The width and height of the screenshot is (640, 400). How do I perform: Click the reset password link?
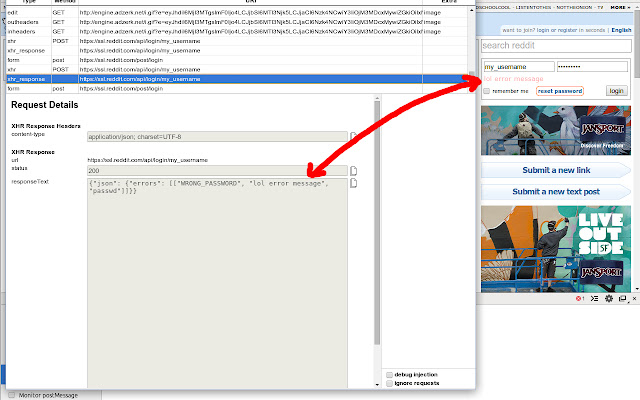pos(559,91)
